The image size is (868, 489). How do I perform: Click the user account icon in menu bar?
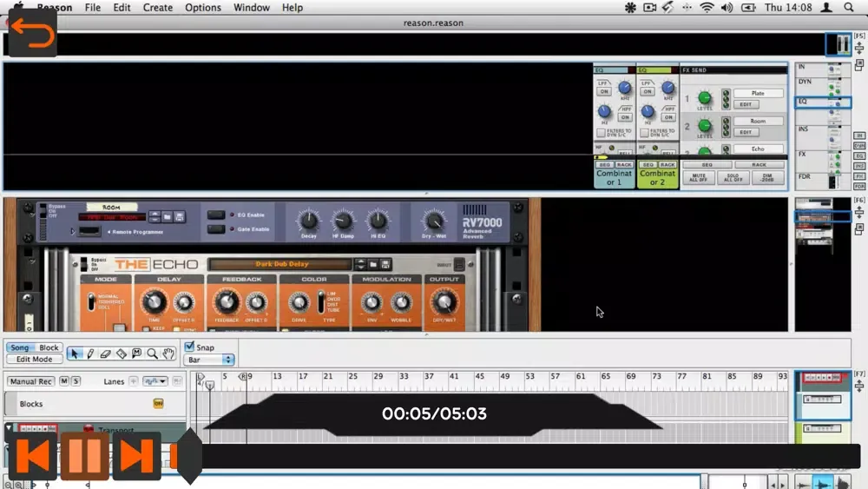[x=826, y=7]
